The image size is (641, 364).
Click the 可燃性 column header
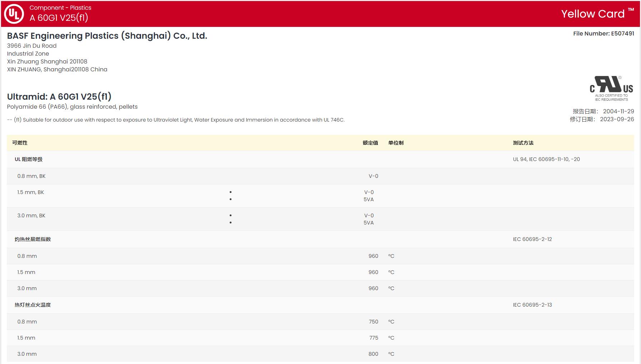[20, 143]
